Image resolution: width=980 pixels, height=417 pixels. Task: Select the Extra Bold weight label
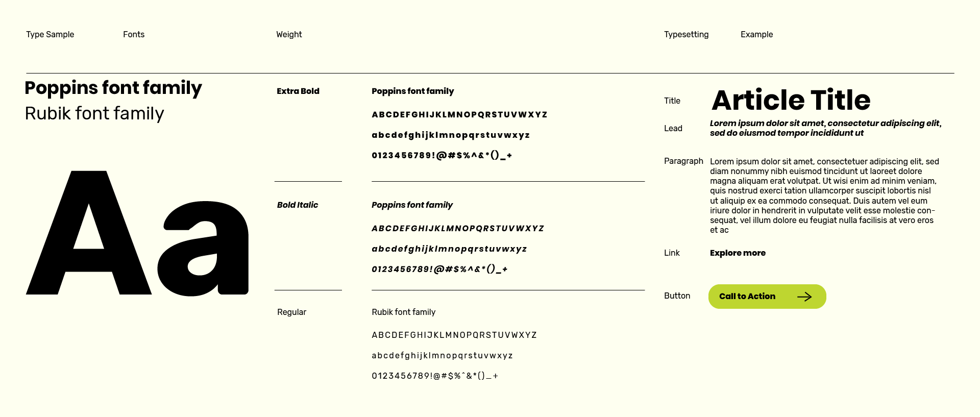click(298, 91)
